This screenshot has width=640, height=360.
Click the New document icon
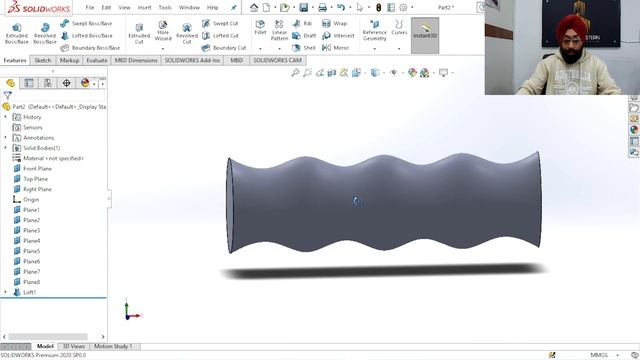point(267,7)
